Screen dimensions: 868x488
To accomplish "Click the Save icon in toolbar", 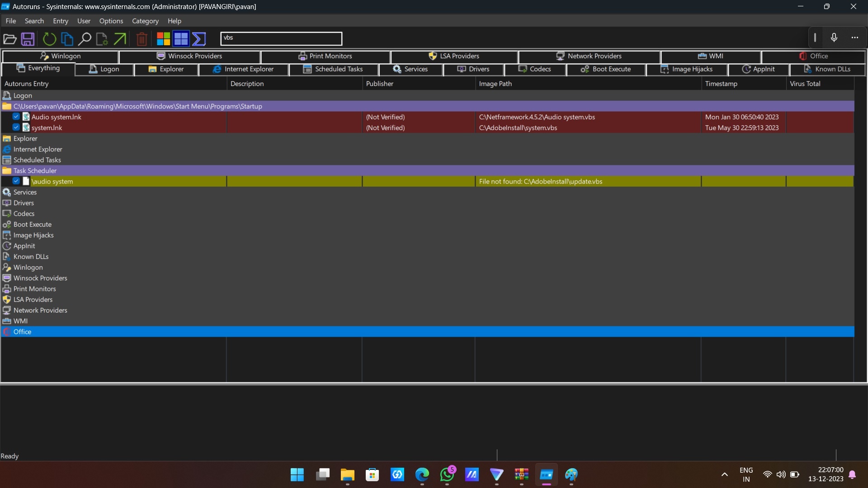I will [28, 39].
